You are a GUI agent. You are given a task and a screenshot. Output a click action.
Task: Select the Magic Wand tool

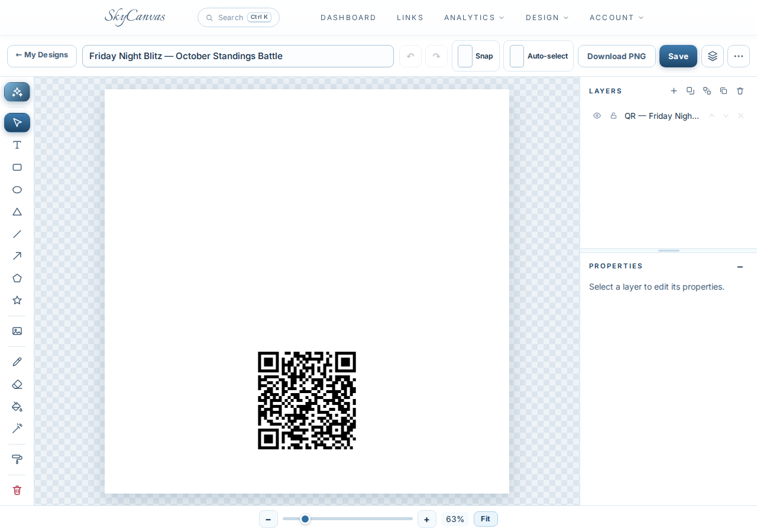tap(17, 428)
